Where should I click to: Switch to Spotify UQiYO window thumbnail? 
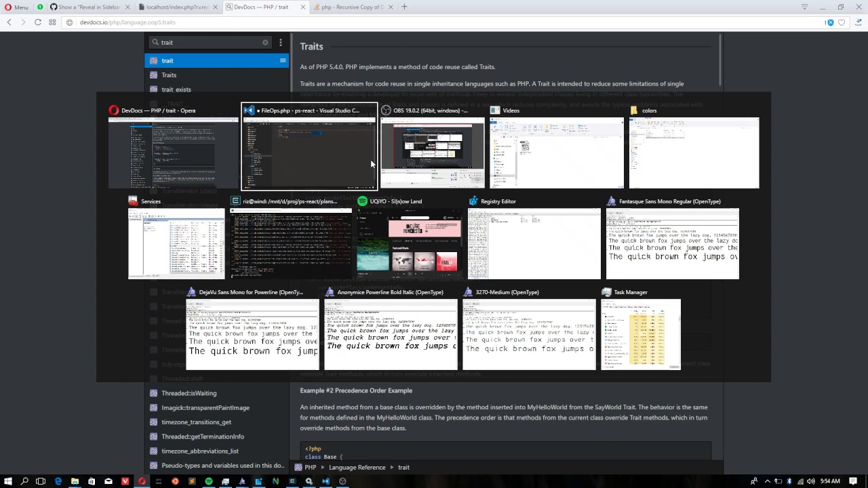pyautogui.click(x=410, y=237)
